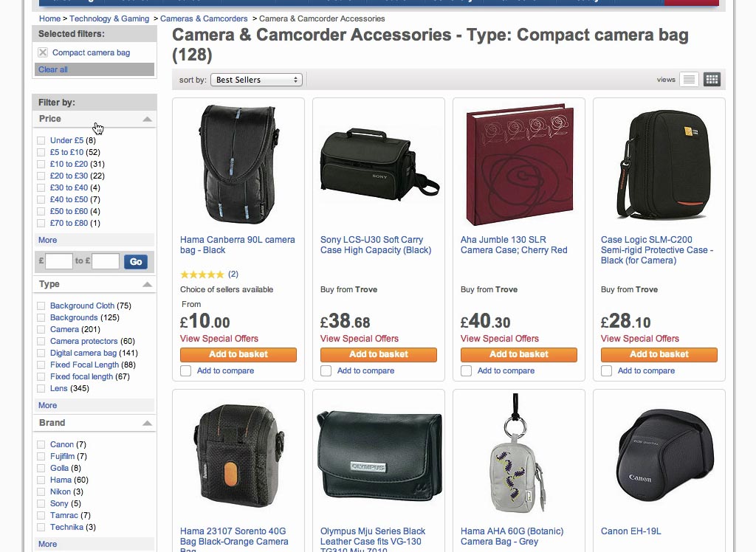
Task: Click Add to basket for Case Logic SLM-C200
Action: click(659, 354)
